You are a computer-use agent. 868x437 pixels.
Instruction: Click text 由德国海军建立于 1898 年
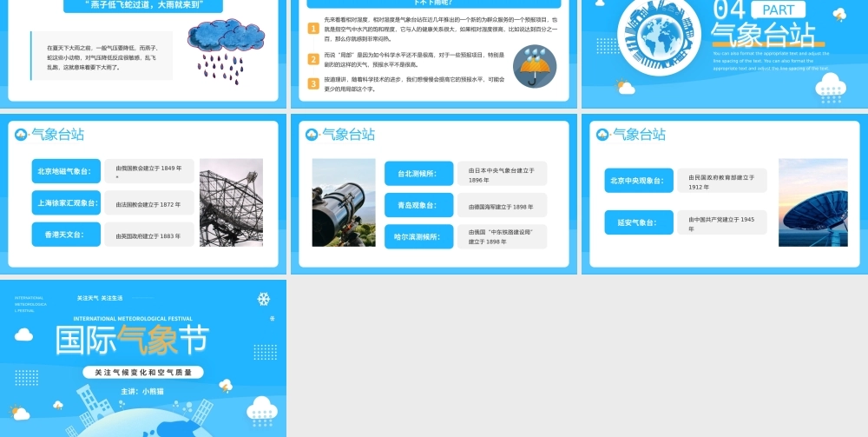click(501, 207)
